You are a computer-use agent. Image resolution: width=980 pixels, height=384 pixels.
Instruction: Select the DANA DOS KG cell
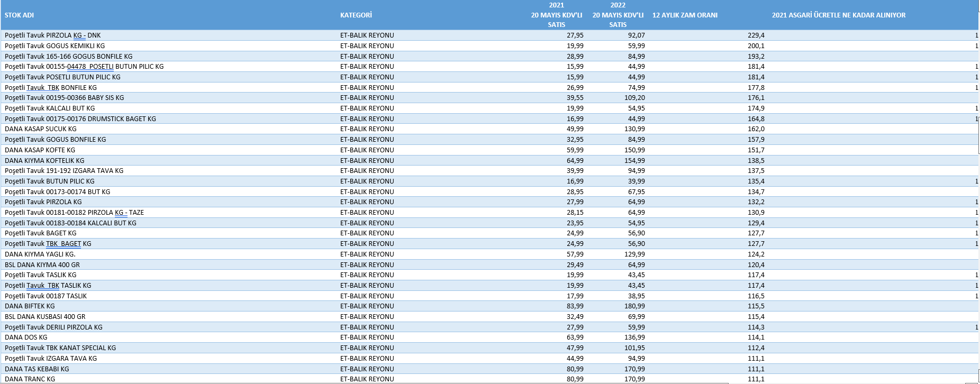[x=26, y=337]
